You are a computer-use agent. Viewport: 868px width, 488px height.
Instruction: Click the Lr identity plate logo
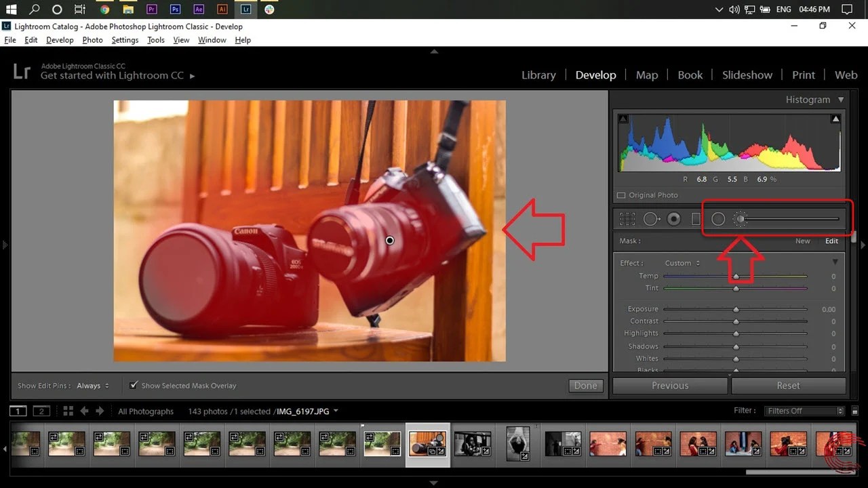tap(22, 71)
